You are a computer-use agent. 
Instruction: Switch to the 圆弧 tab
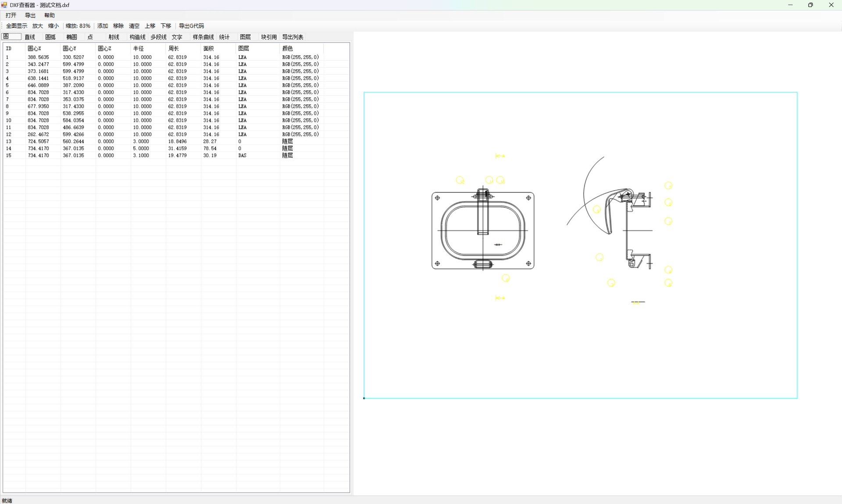tap(50, 37)
